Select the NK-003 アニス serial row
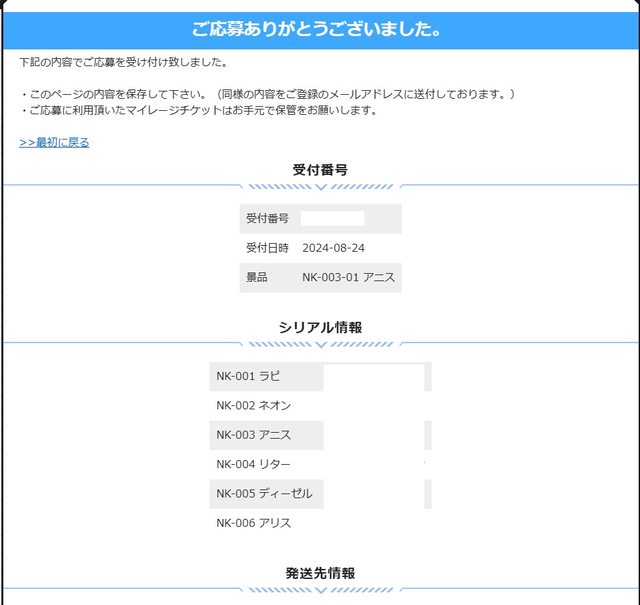Screen dimensions: 640x605 point(254,435)
